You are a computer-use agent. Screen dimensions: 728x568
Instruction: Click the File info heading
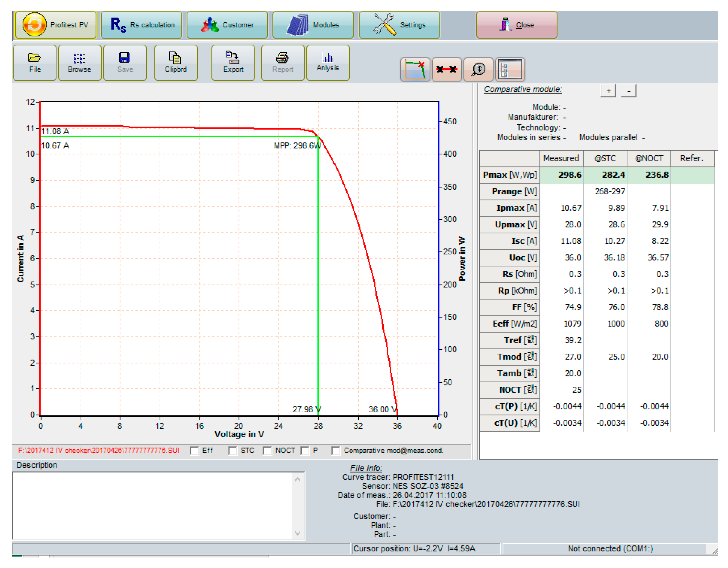pyautogui.click(x=366, y=468)
